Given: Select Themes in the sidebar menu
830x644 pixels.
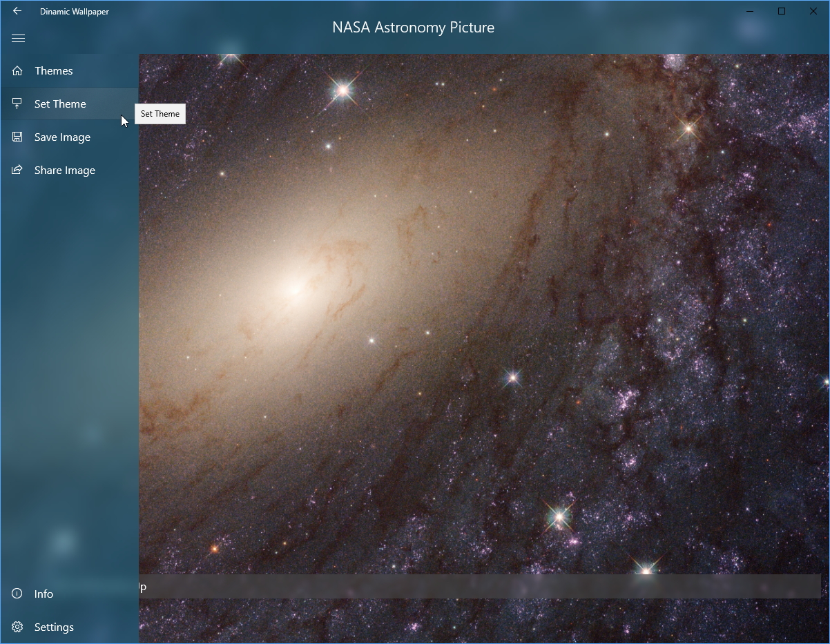Looking at the screenshot, I should [x=54, y=70].
